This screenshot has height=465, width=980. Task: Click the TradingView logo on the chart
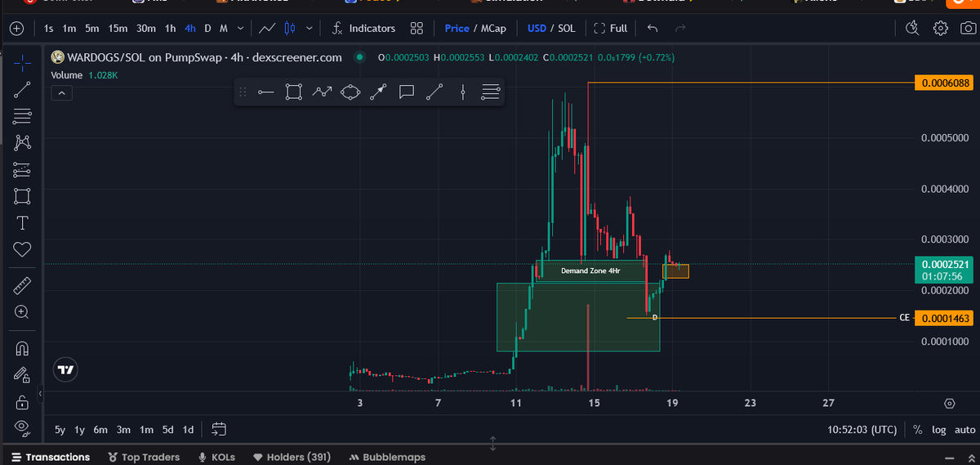point(66,369)
